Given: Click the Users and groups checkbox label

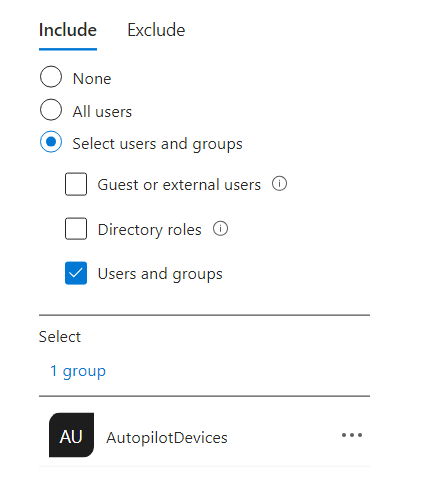Looking at the screenshot, I should (x=160, y=274).
